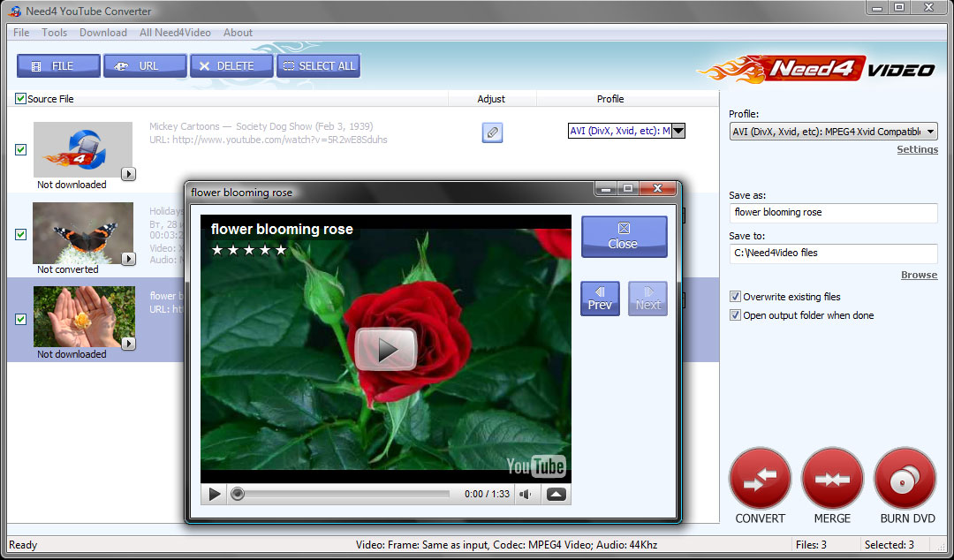Viewport: 954px width, 560px height.
Task: Expand player options with the up-arrow icon
Action: pos(556,494)
